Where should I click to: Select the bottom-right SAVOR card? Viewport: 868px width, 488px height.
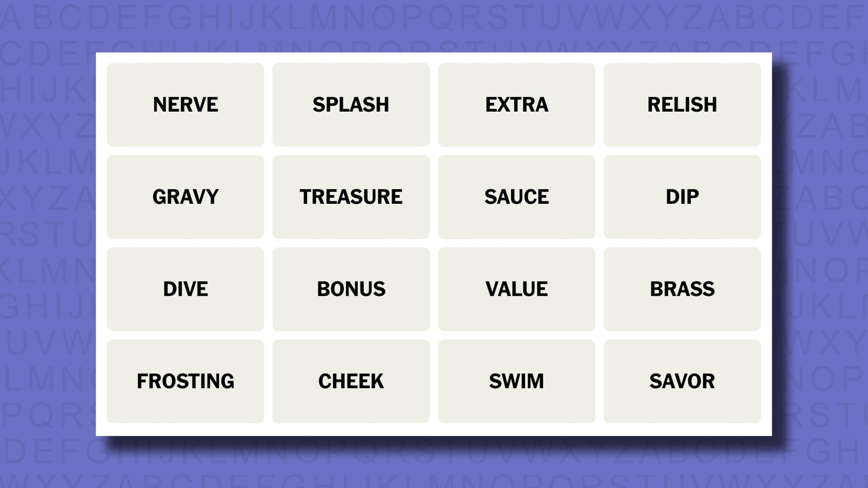(682, 381)
